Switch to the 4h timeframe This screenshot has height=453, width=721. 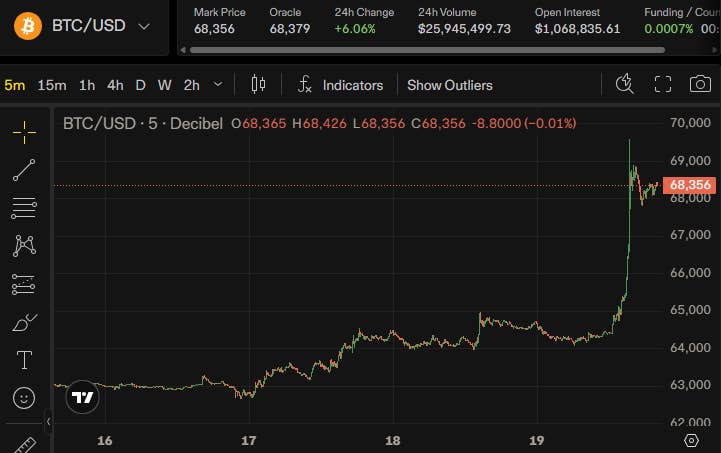115,85
